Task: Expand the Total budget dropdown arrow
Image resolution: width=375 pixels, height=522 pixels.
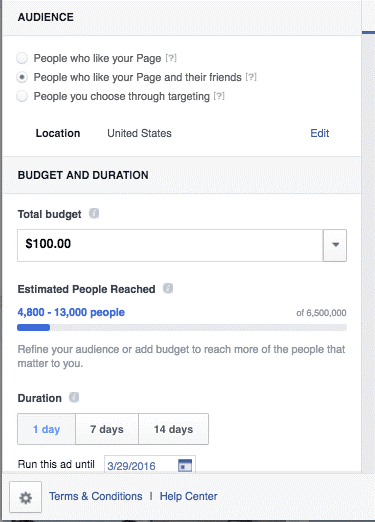Action: (x=335, y=245)
